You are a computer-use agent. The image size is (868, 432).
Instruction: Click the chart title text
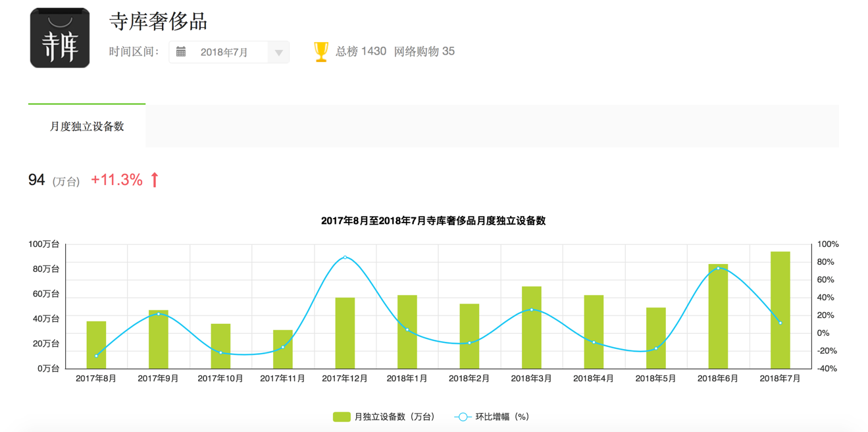[x=434, y=221]
